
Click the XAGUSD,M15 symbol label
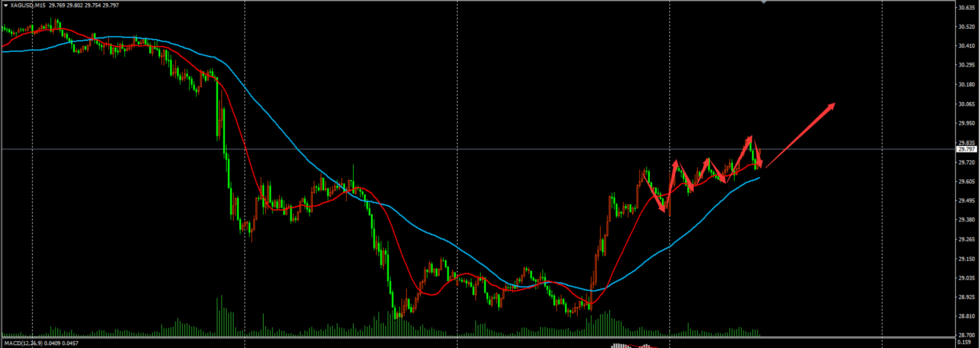coord(28,6)
